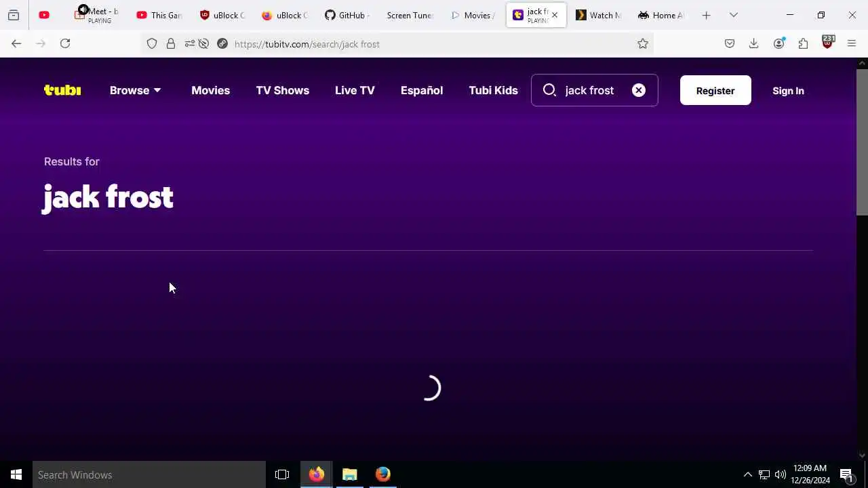Clear the search with the X icon
The width and height of the screenshot is (868, 488).
639,90
